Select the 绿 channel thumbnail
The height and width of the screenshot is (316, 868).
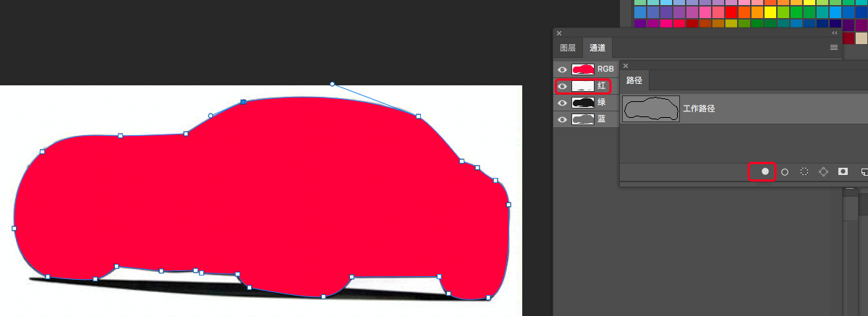[583, 103]
